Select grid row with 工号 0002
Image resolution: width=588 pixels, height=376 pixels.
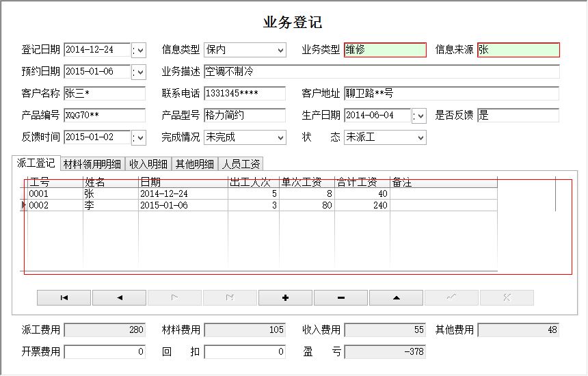263,205
